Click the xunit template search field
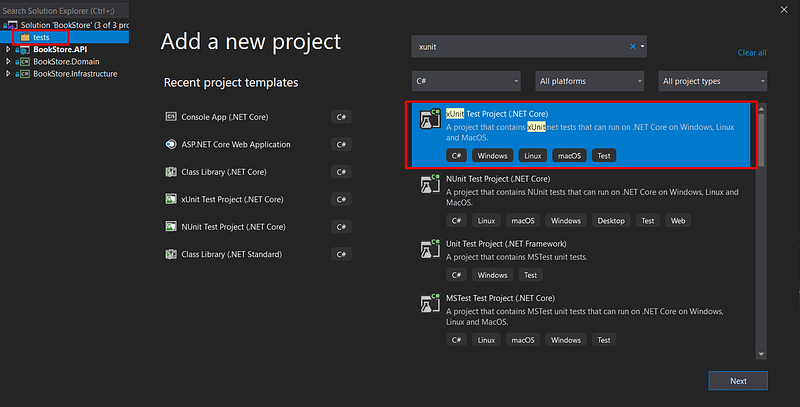The width and height of the screenshot is (800, 407). [x=520, y=46]
